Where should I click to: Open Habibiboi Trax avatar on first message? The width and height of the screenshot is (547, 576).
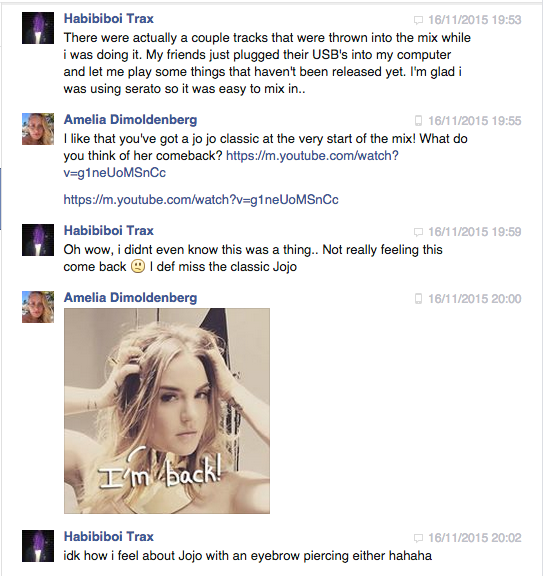click(x=38, y=28)
